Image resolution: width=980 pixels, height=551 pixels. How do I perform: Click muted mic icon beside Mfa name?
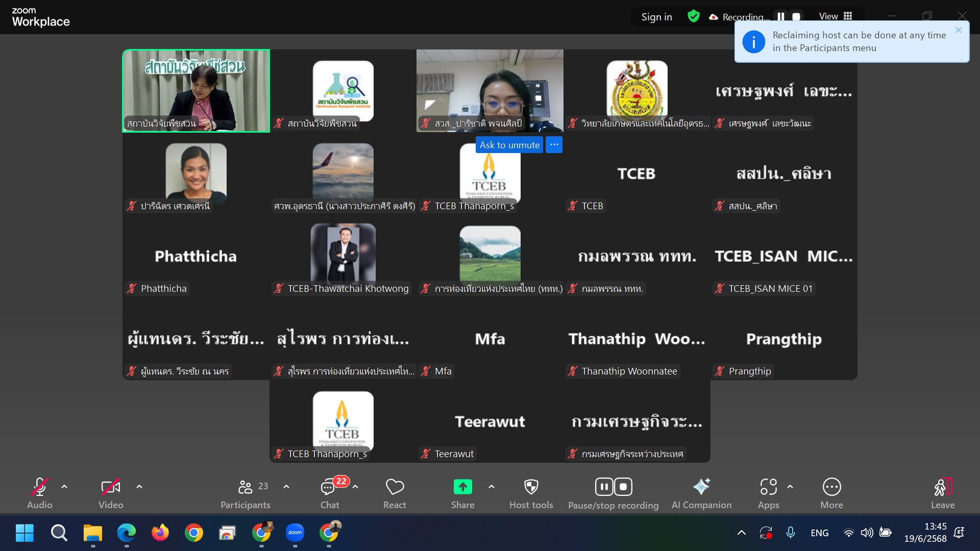[x=426, y=371]
